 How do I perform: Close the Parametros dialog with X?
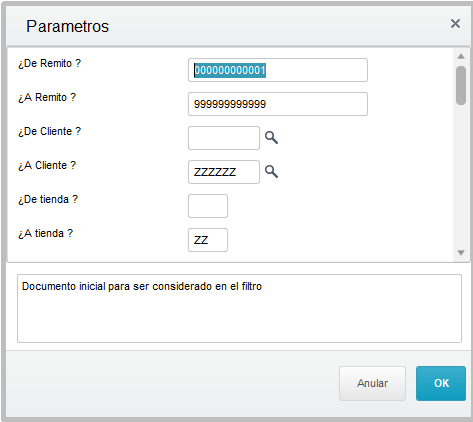coord(455,24)
